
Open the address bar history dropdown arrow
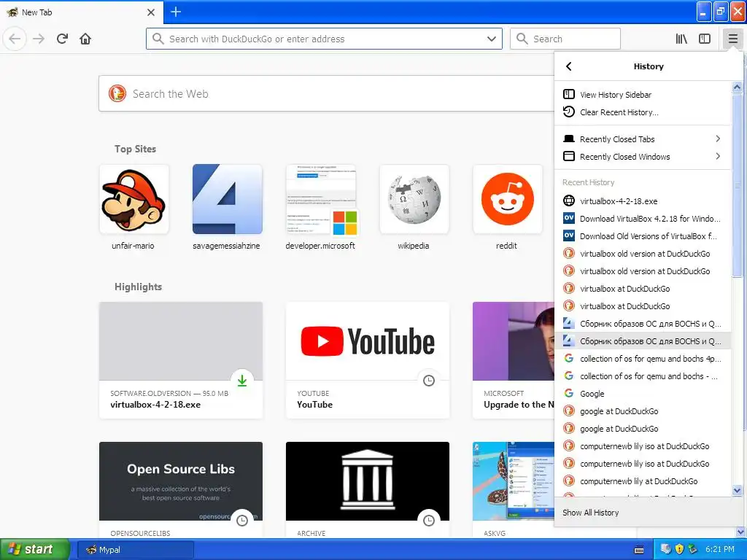pyautogui.click(x=492, y=39)
